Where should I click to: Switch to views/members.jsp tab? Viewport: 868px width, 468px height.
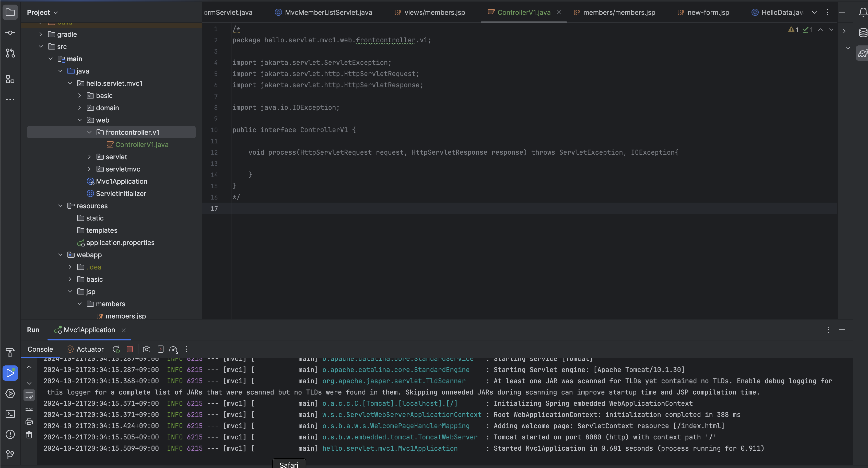pos(430,13)
